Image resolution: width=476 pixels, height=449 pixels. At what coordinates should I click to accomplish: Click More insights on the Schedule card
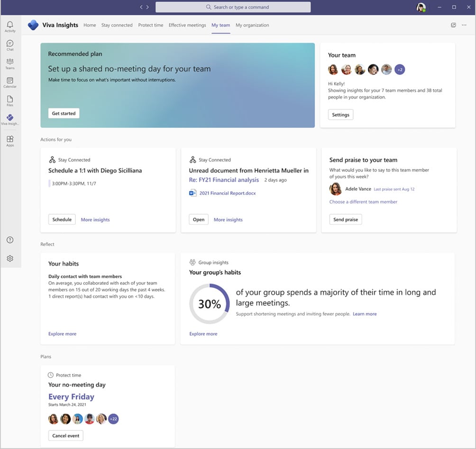tap(95, 220)
